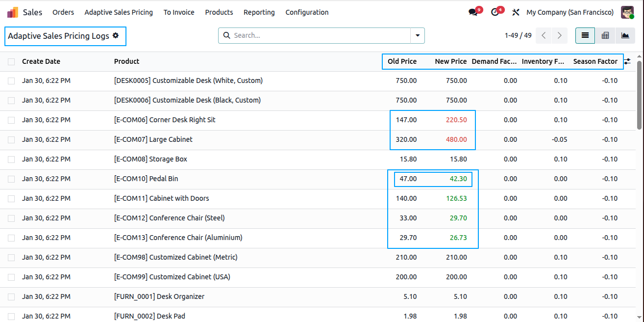Switch to graph view

click(625, 35)
